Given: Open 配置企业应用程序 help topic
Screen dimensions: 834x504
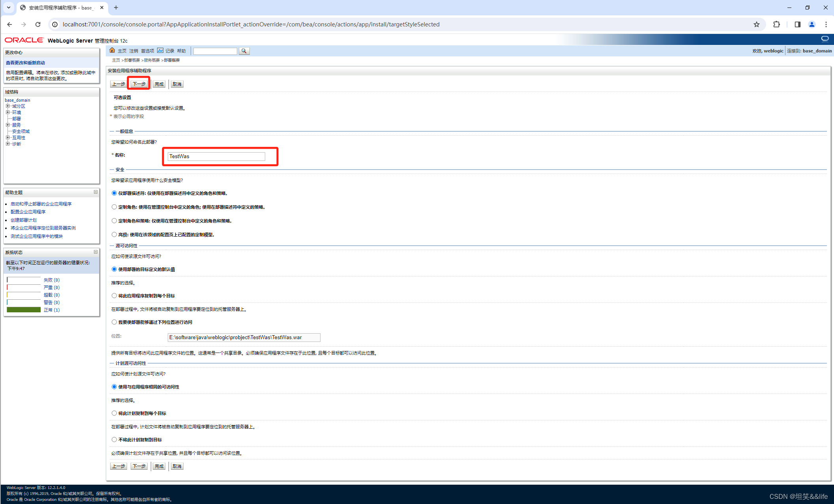Looking at the screenshot, I should 28,212.
